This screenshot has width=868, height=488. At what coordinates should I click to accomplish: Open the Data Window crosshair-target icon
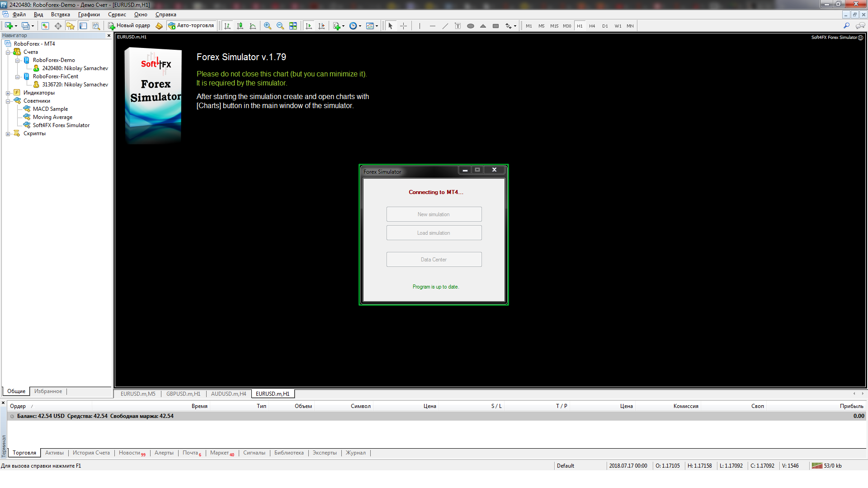[x=58, y=26]
